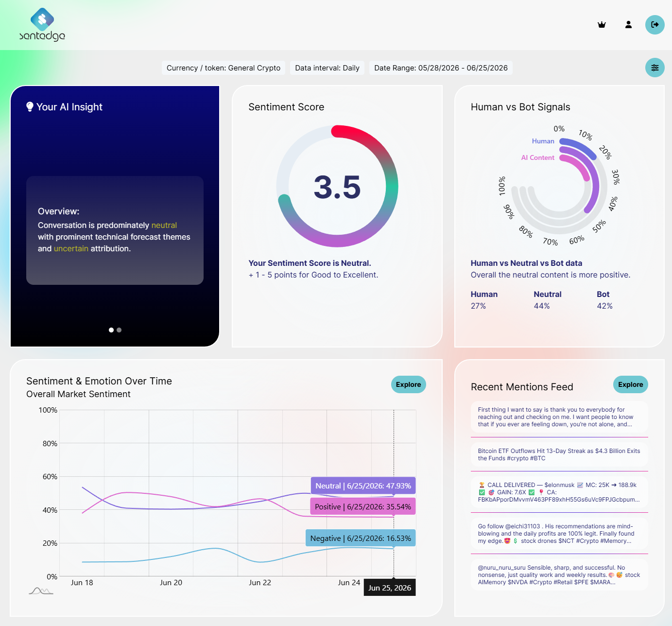Open the crown premium icon
This screenshot has width=672, height=626.
[x=602, y=25]
